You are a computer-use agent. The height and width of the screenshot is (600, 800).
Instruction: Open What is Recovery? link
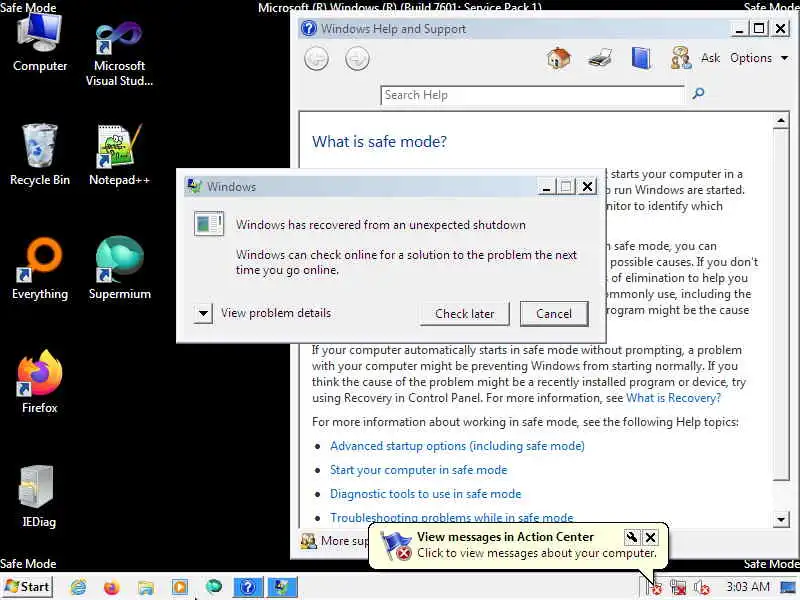(673, 398)
